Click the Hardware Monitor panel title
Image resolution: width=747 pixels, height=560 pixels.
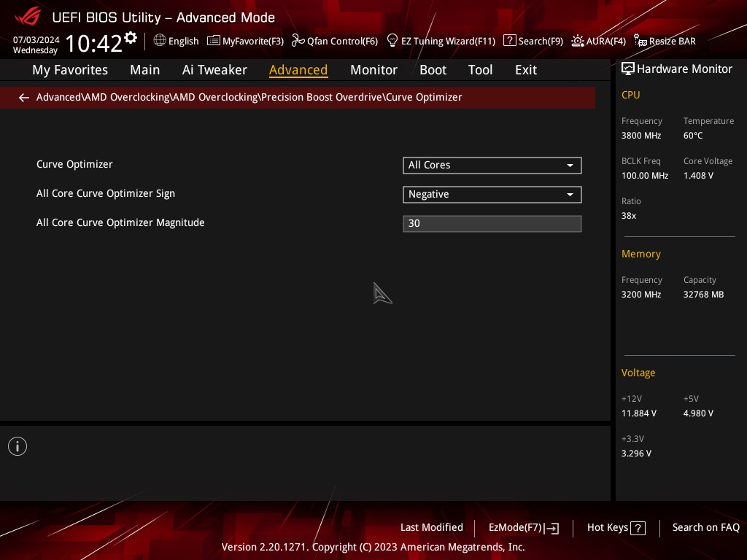tap(684, 69)
